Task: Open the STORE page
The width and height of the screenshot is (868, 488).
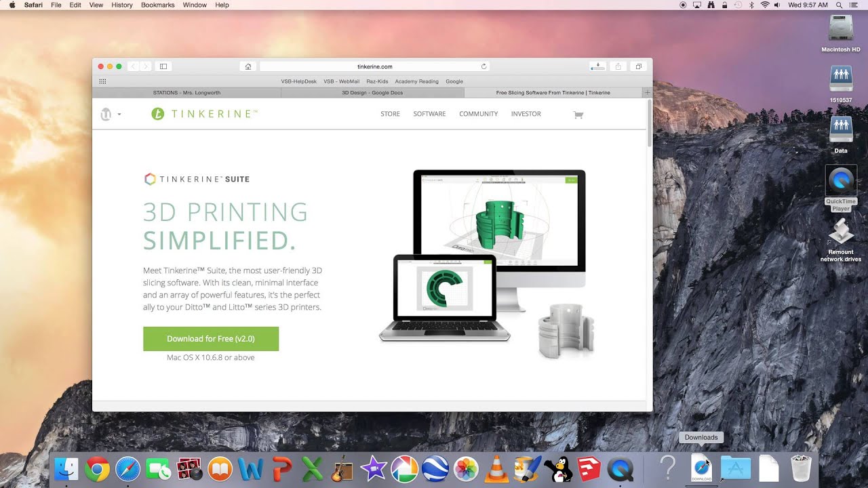Action: [390, 114]
